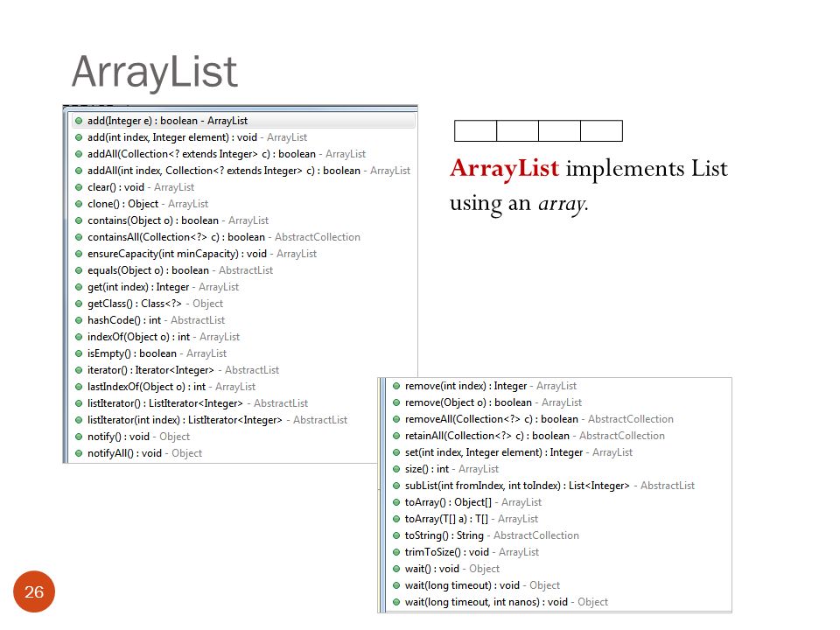The height and width of the screenshot is (630, 840).
Task: Click icon beside notify() : void
Action: click(x=78, y=437)
